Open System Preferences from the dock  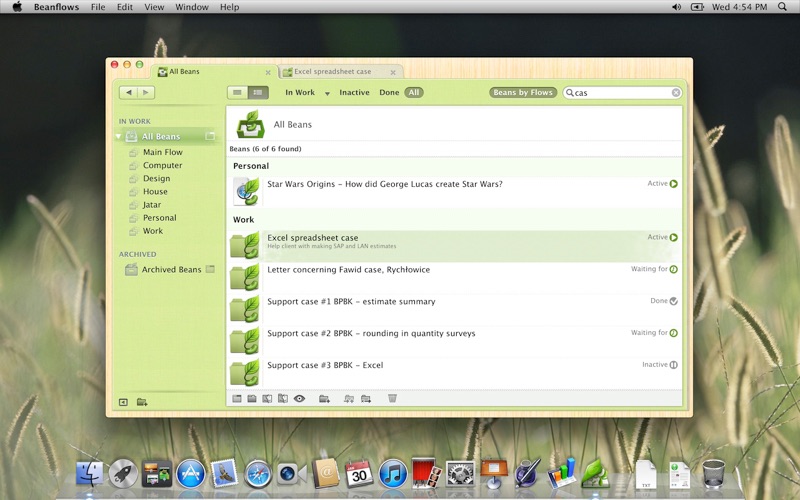(x=460, y=473)
